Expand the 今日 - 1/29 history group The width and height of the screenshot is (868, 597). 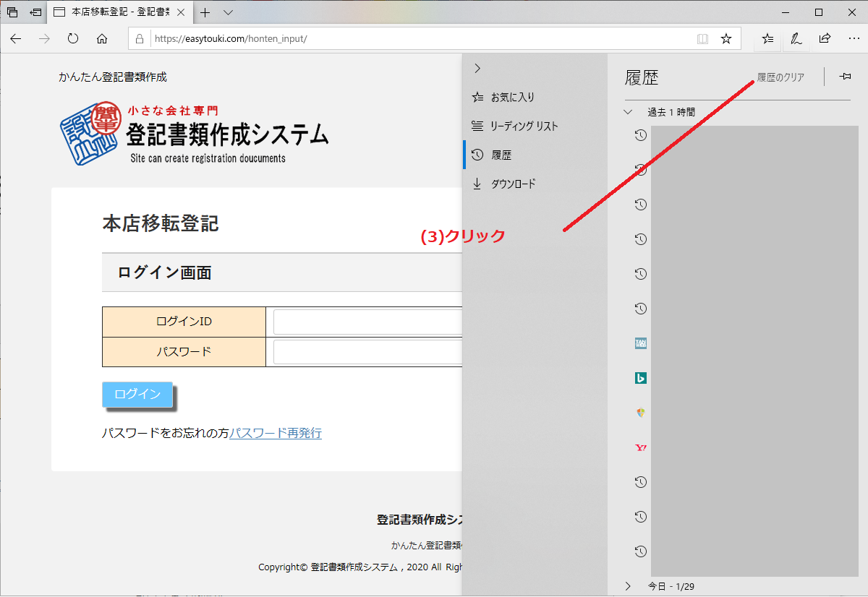coord(628,586)
